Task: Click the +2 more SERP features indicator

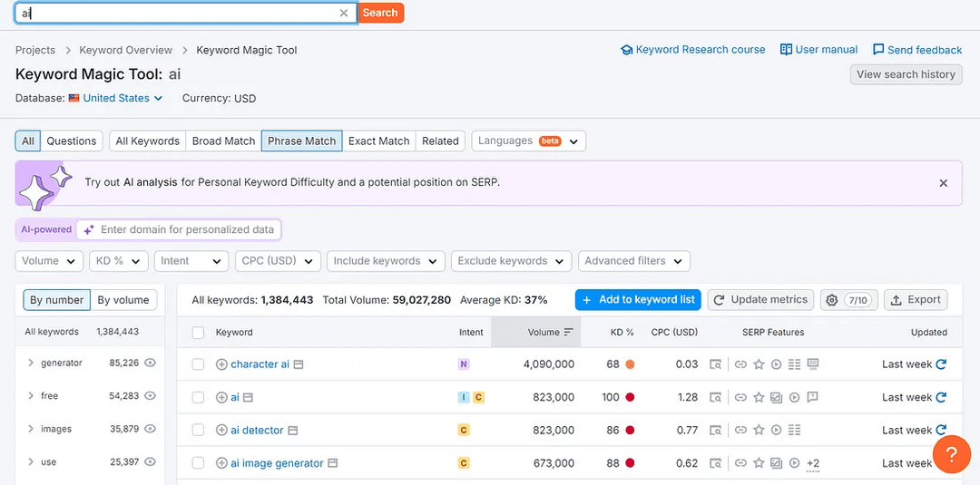Action: tap(813, 463)
